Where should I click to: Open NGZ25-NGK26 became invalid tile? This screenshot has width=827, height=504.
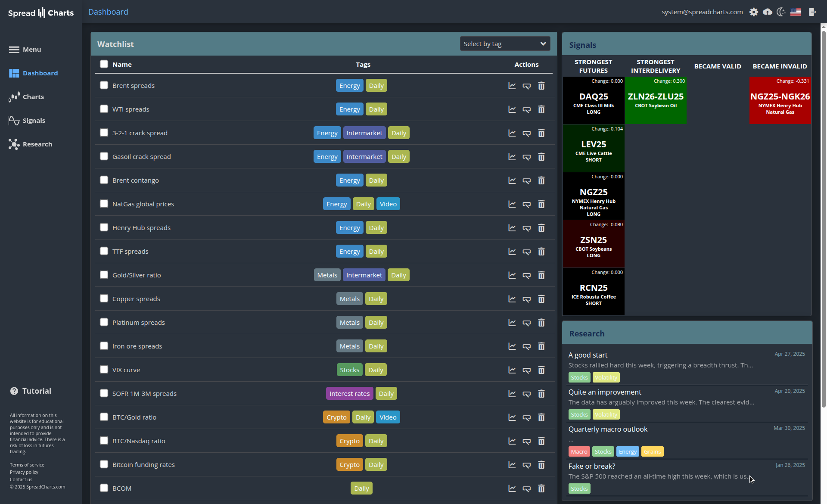(x=780, y=100)
